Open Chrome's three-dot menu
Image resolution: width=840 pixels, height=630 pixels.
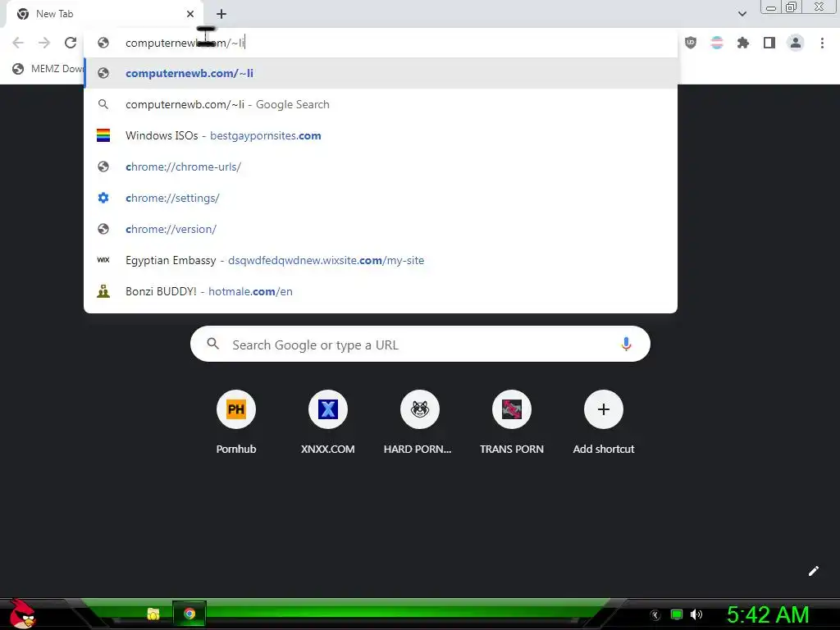click(x=822, y=43)
